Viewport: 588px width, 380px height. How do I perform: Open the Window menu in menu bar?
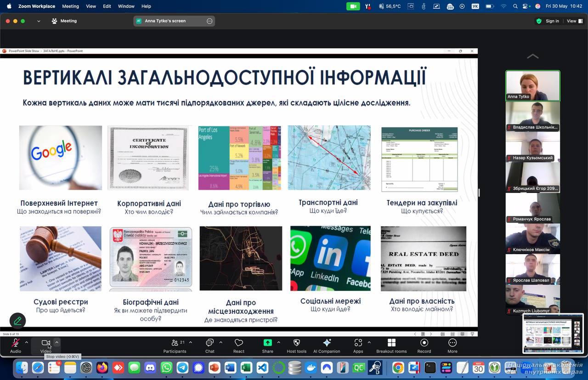pos(126,6)
